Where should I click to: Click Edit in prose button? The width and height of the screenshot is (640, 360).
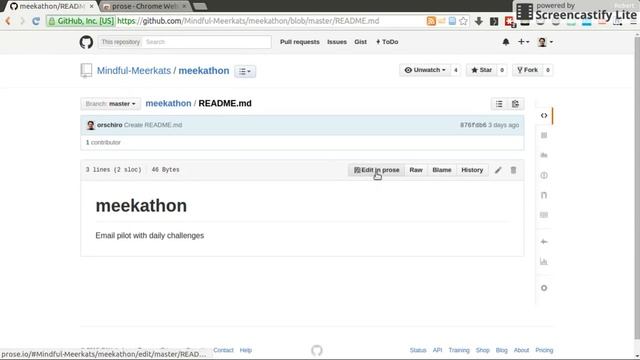pyautogui.click(x=376, y=170)
